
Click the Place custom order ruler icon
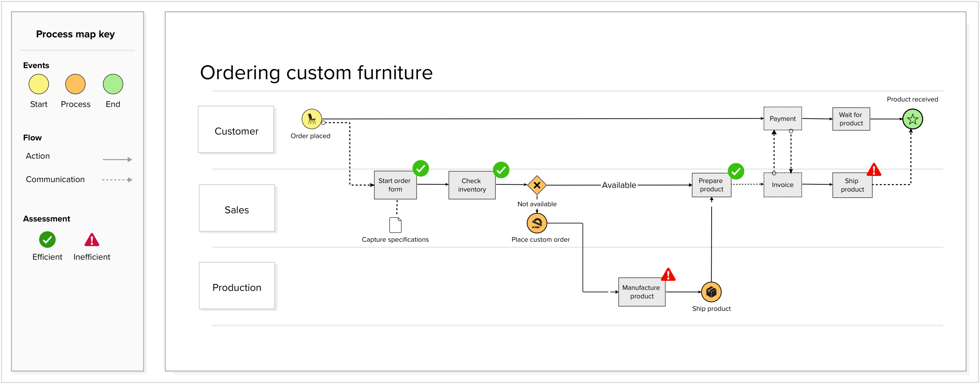point(537,223)
